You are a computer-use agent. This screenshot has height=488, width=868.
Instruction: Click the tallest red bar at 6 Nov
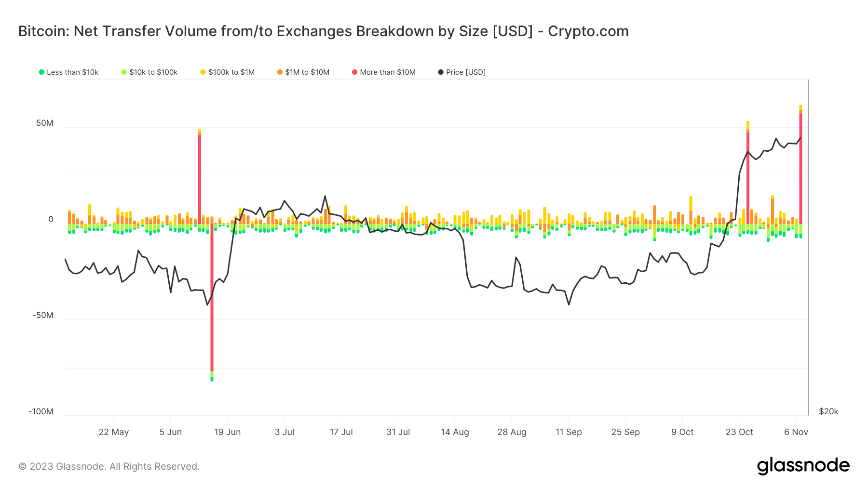(800, 169)
